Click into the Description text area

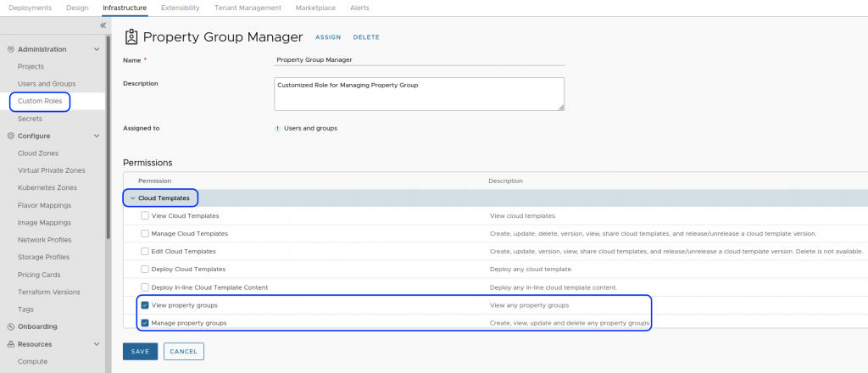(x=419, y=93)
